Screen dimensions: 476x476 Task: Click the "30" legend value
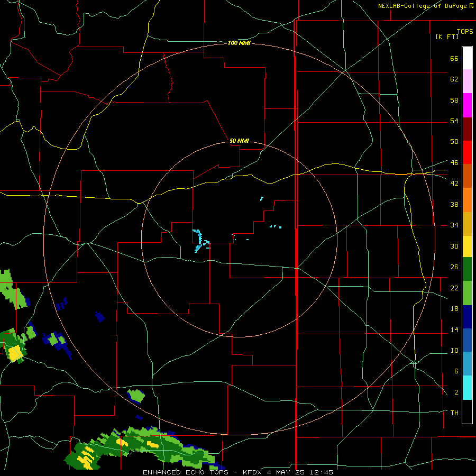coord(454,246)
